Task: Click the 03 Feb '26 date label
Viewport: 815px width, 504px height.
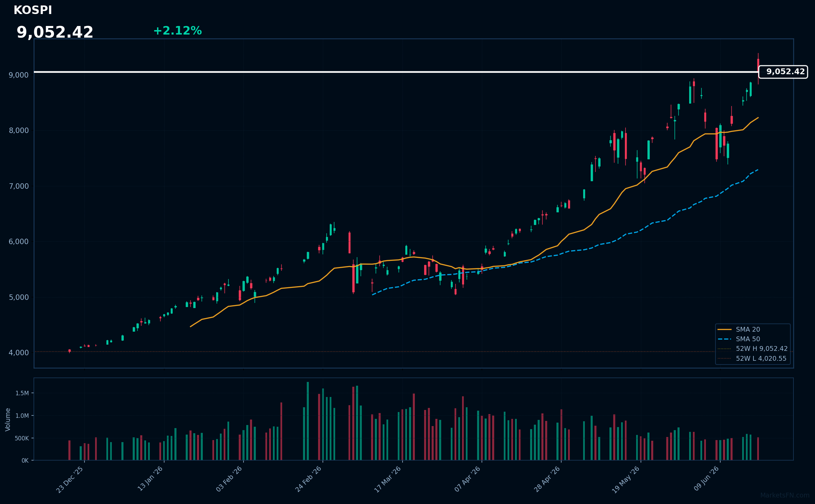Action: tap(229, 479)
